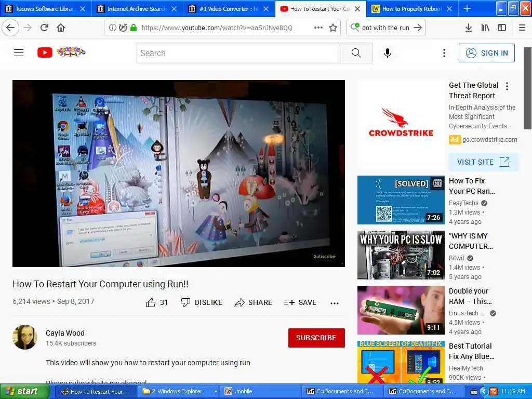Submit browser search with the arrow
The height and width of the screenshot is (399, 532).
coord(418,28)
